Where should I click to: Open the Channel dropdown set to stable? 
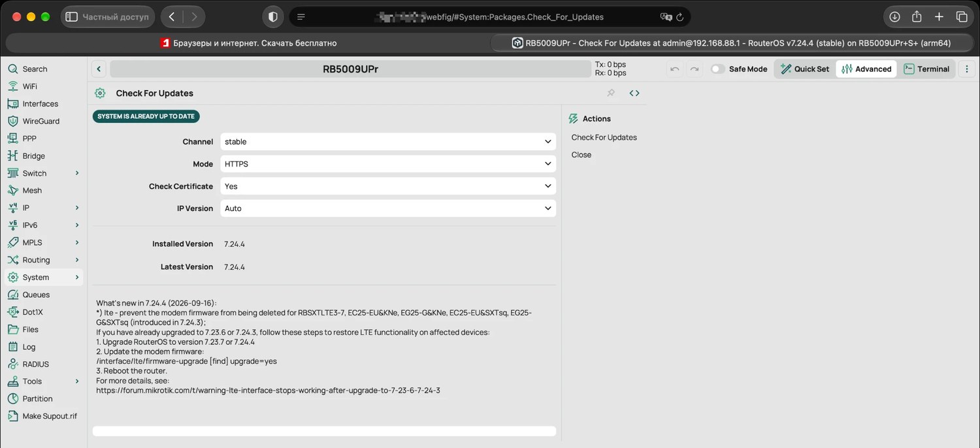[x=388, y=142]
